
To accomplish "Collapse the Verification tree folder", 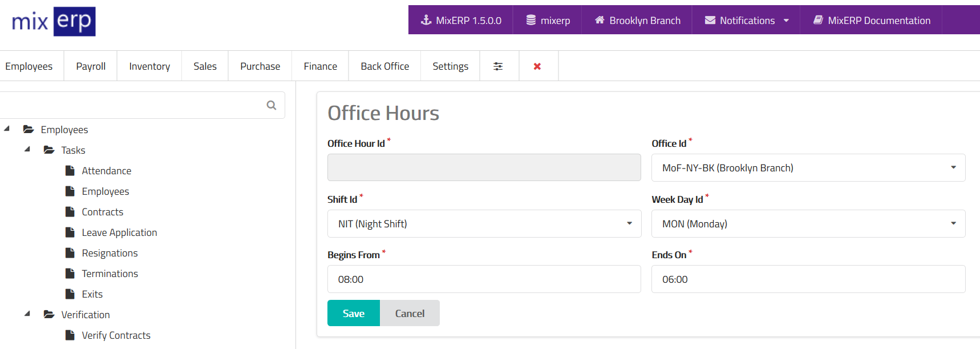I will click(x=27, y=314).
